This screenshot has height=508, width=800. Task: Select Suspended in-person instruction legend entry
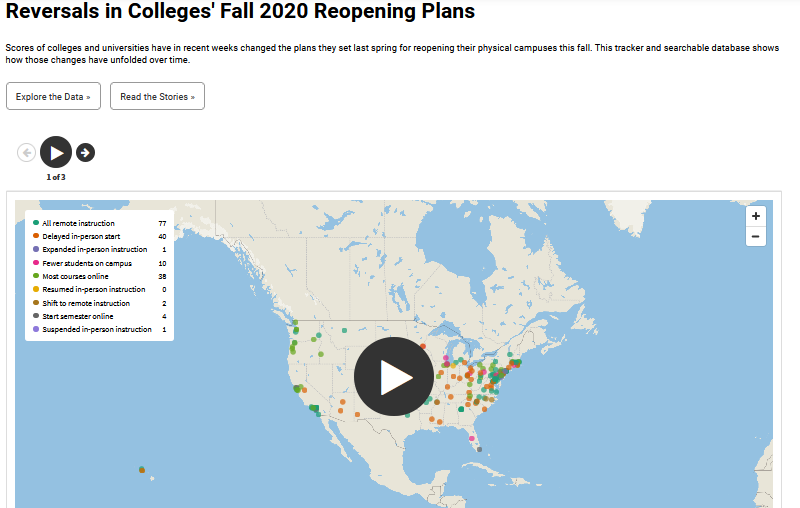99,329
